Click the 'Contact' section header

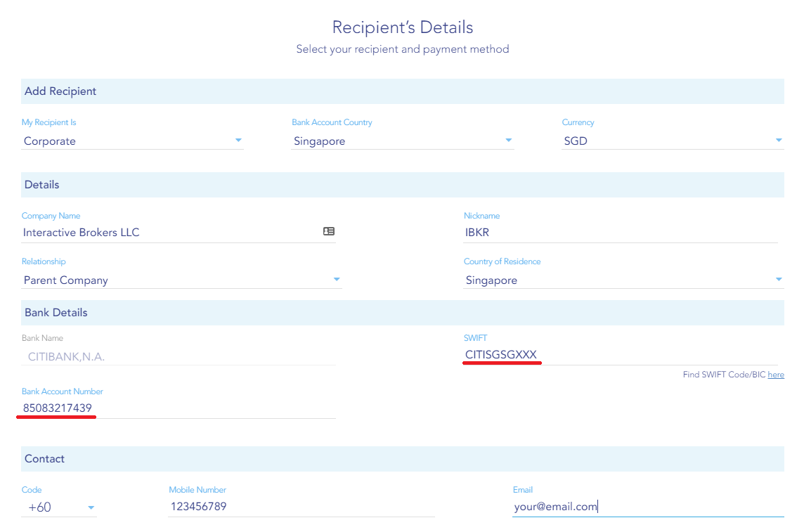(x=403, y=459)
